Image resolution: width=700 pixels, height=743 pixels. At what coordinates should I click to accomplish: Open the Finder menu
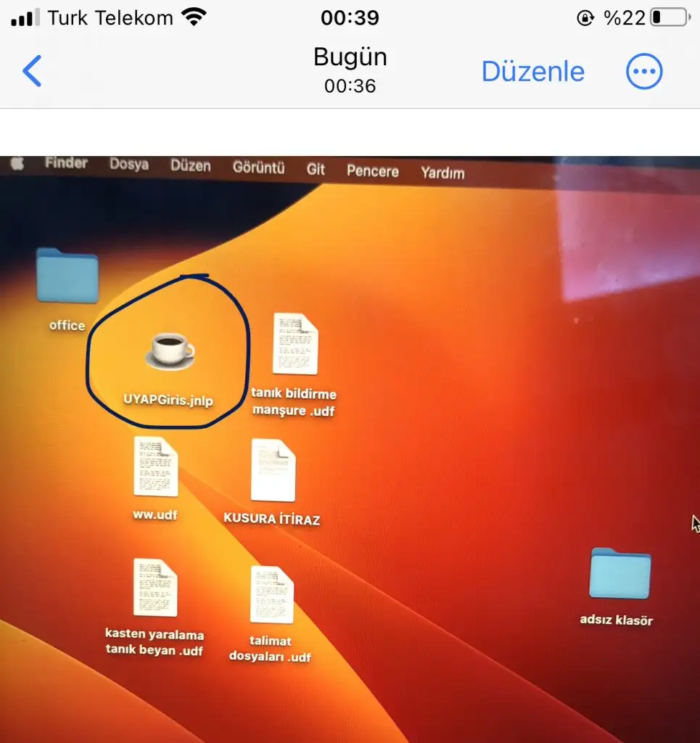coord(66,163)
